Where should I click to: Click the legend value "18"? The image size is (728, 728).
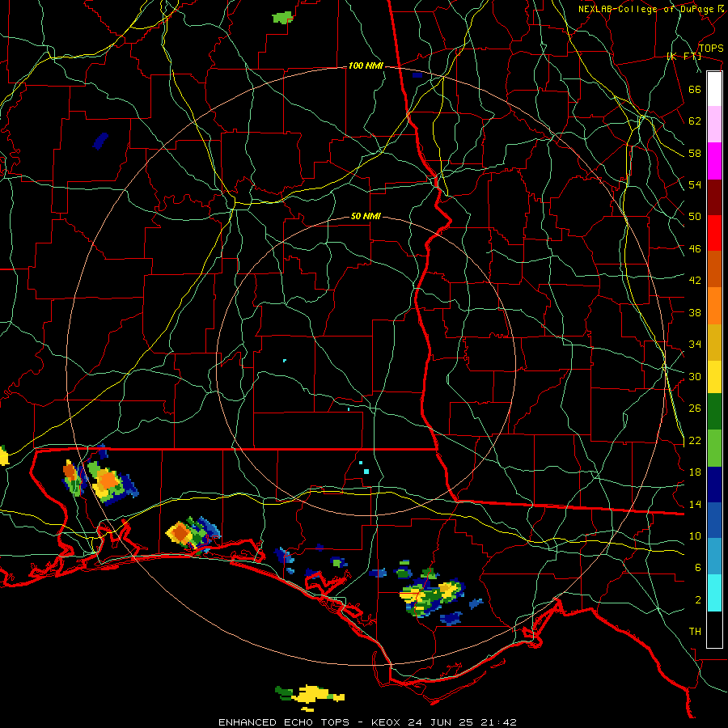click(x=695, y=472)
